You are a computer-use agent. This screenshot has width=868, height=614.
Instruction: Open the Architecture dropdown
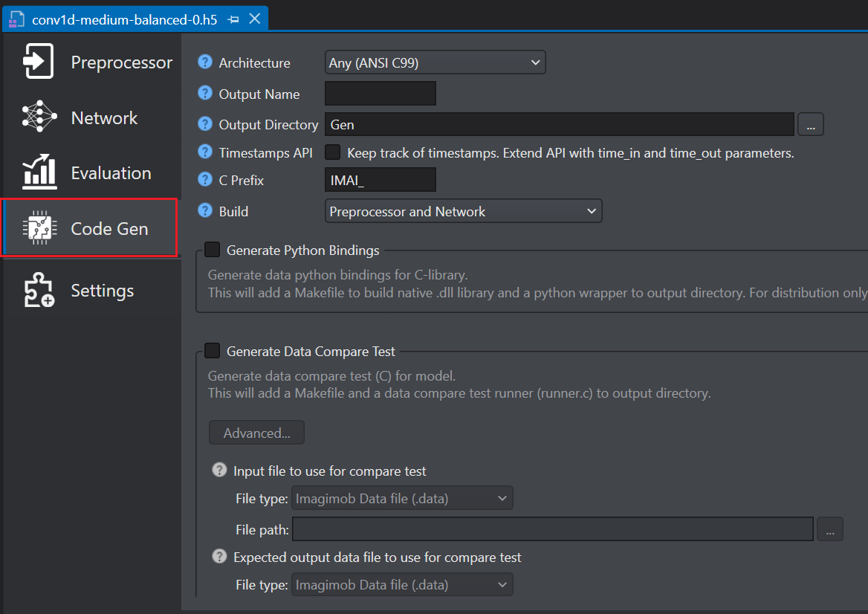click(435, 62)
